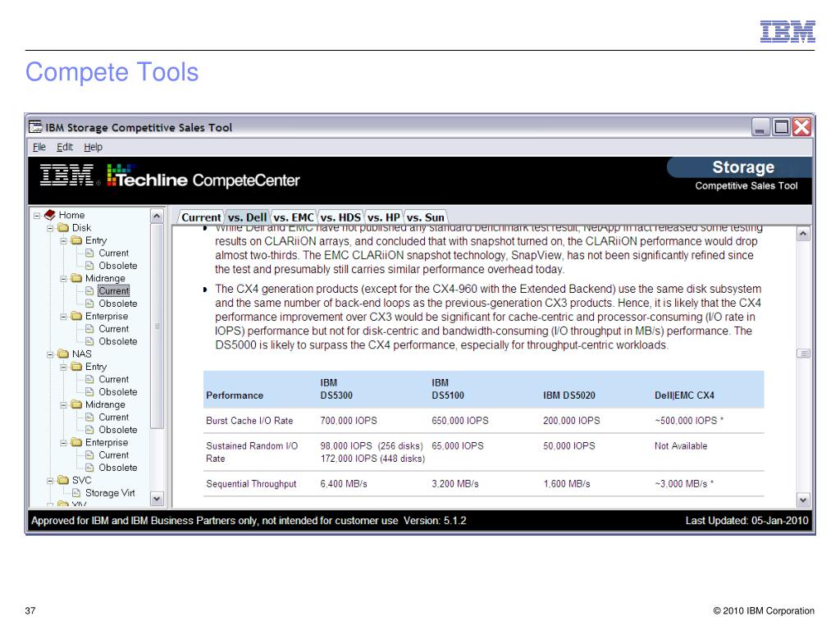The width and height of the screenshot is (840, 630).
Task: Click the page icon of Current under Disk Entry
Action: 89,253
